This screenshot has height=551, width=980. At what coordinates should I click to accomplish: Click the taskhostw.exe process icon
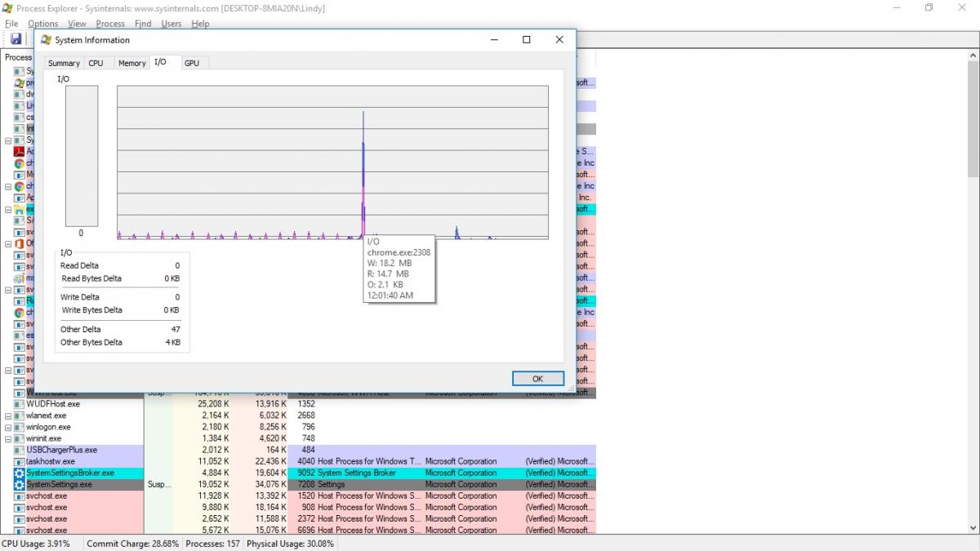(20, 461)
